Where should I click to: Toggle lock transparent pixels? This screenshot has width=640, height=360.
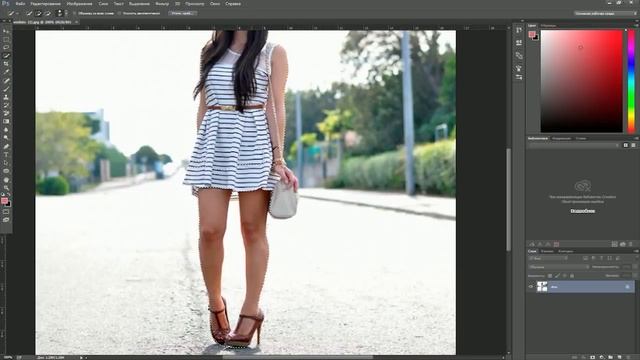(550, 276)
